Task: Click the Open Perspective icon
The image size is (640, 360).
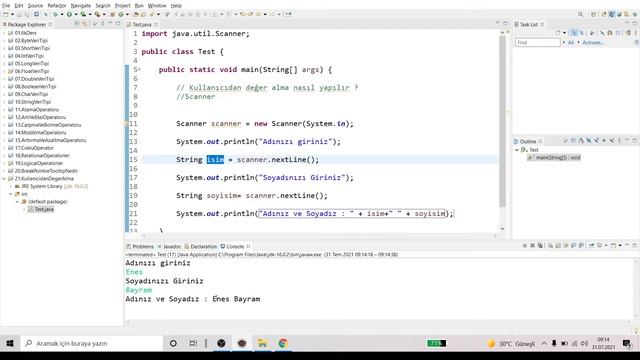Action: [594, 14]
